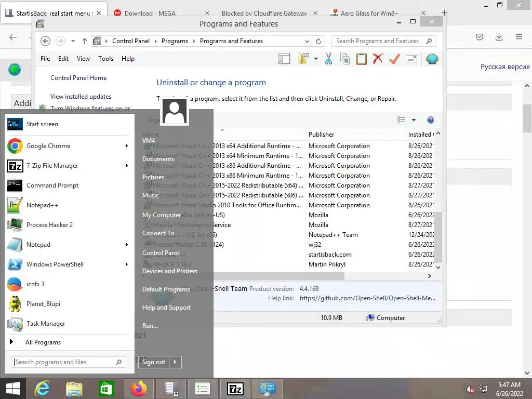Image resolution: width=532 pixels, height=399 pixels.
Task: Click right arrow of horizontal scrollbar
Action: [430, 276]
